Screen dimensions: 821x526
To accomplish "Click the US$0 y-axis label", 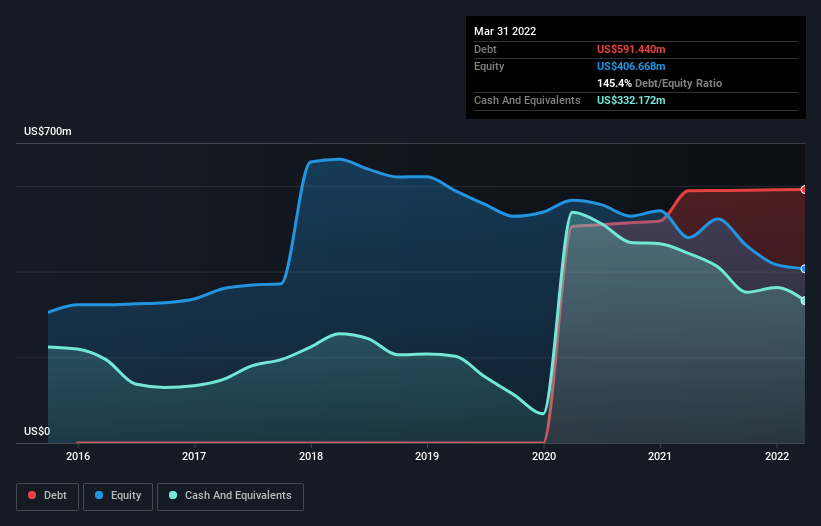I will (x=37, y=431).
